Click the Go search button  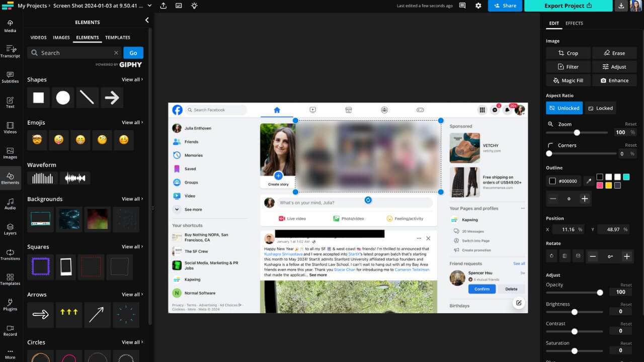[x=133, y=53]
